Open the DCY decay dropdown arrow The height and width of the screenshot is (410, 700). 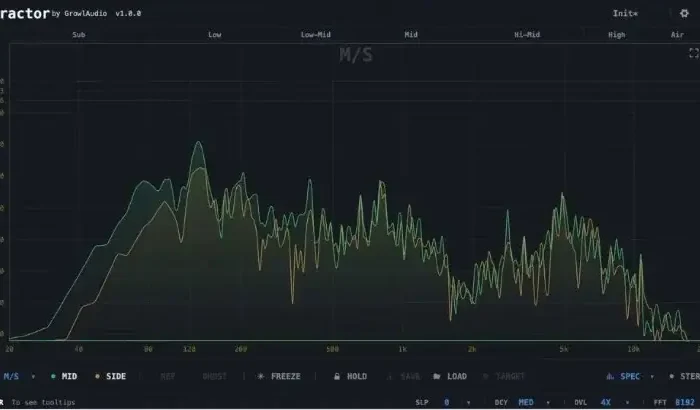(x=548, y=403)
